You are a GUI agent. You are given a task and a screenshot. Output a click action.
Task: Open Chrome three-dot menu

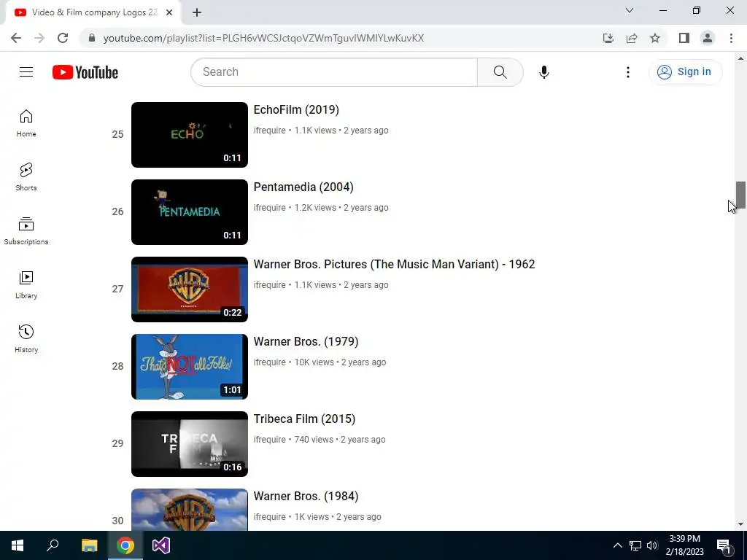click(731, 38)
